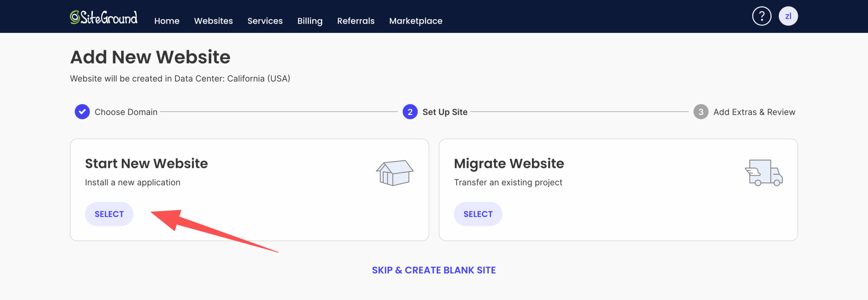Go back to the Choose Domain step label
868x300 pixels.
tap(126, 112)
